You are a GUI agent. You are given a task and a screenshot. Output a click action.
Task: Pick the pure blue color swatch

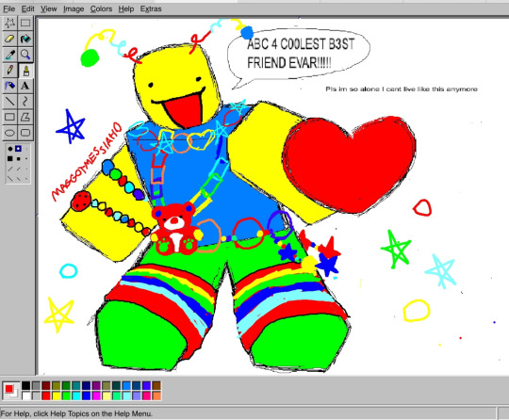click(87, 396)
